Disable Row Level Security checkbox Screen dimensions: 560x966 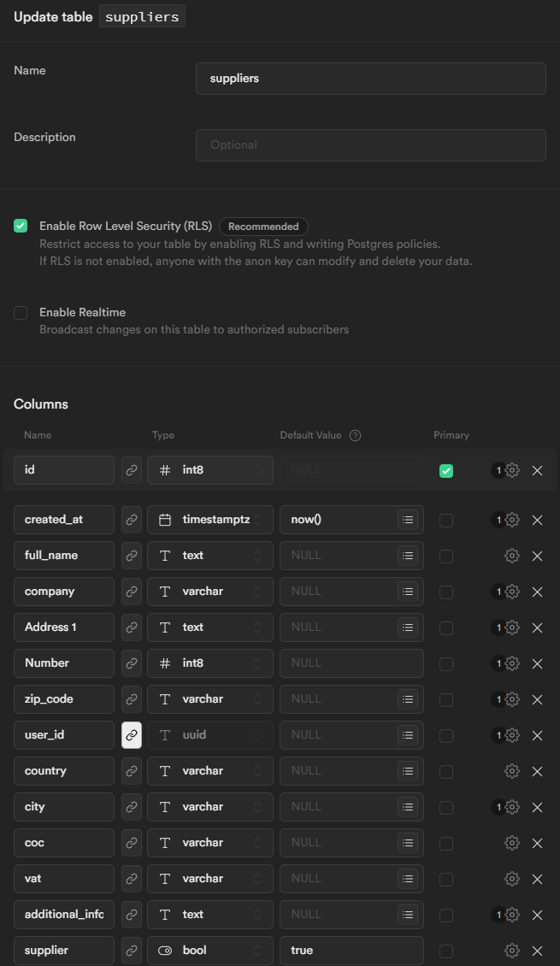[x=21, y=227]
